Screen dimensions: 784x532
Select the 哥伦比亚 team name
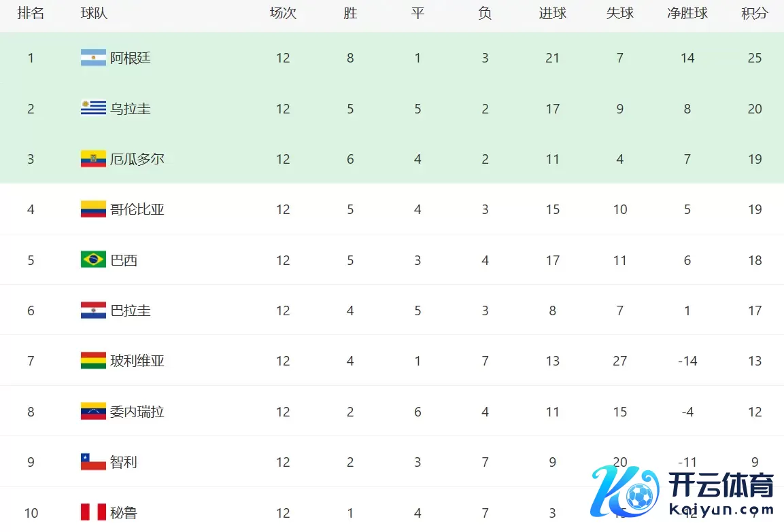click(x=137, y=209)
